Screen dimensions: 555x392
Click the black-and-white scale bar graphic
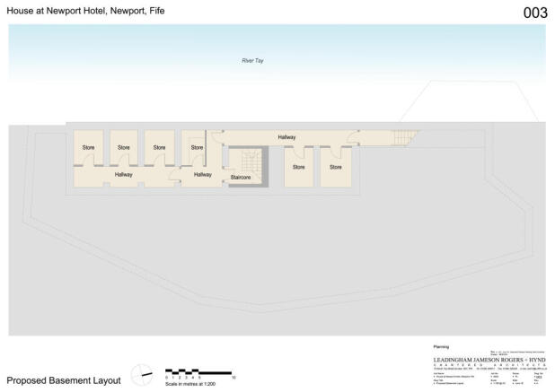coord(198,372)
